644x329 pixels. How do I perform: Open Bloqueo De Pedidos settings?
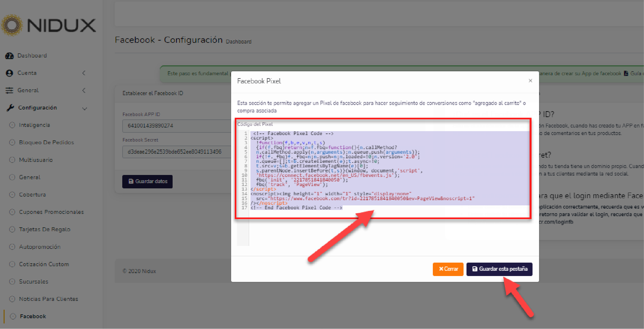(x=46, y=142)
